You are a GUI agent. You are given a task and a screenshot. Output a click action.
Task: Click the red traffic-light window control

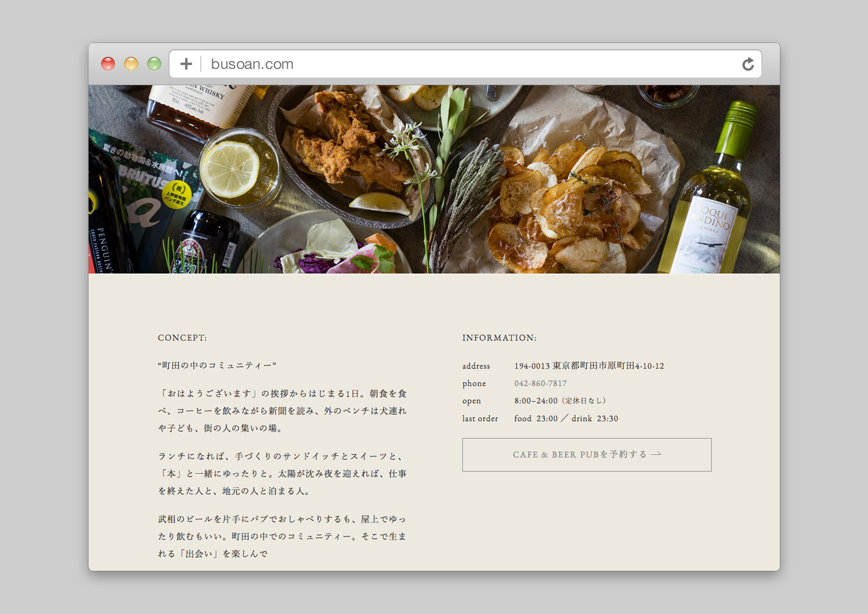[108, 63]
